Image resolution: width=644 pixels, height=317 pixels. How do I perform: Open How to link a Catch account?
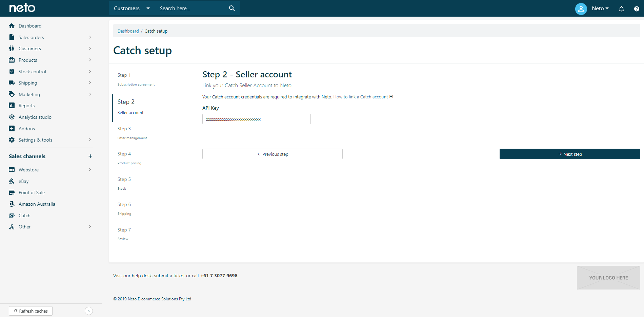click(360, 97)
